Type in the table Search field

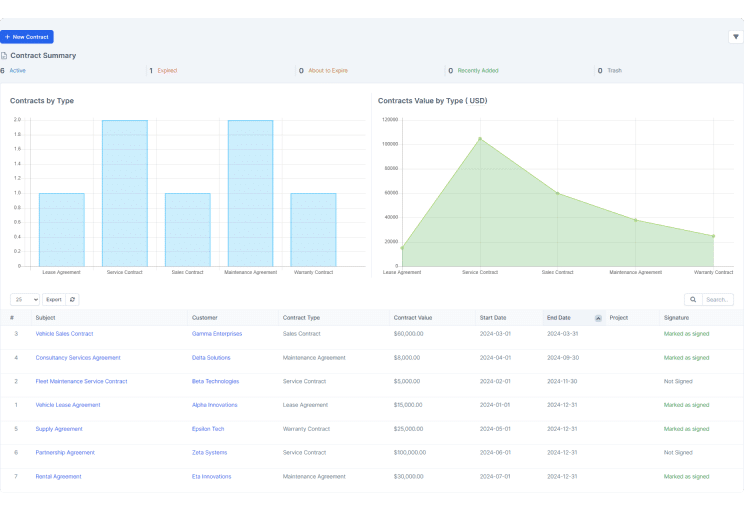717,299
